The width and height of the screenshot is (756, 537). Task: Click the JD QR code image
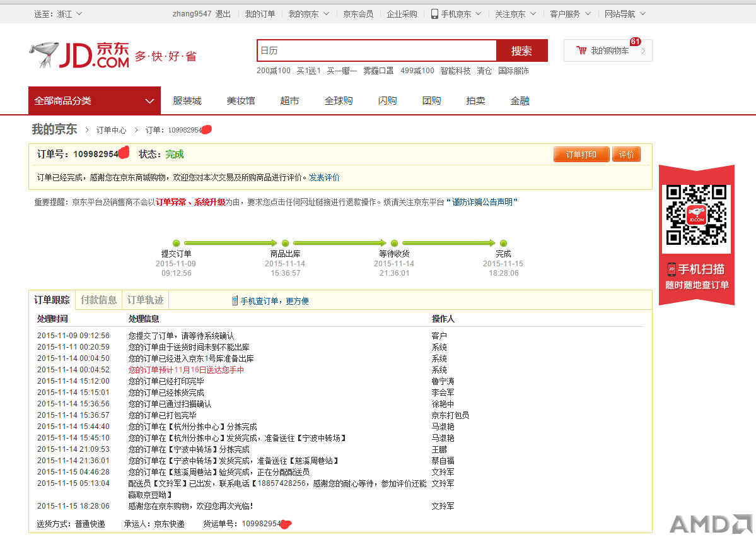click(696, 215)
